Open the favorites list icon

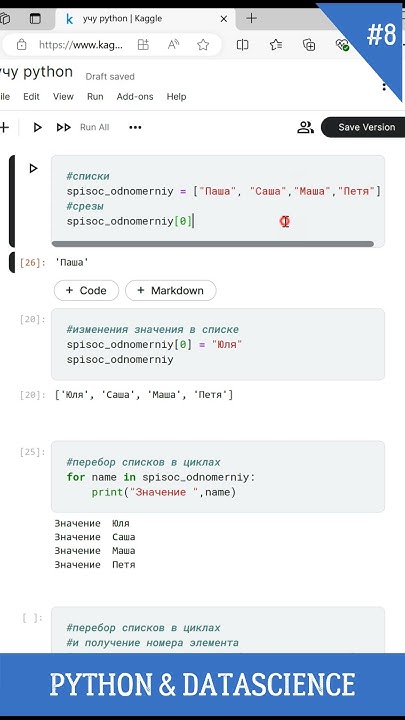coord(276,45)
